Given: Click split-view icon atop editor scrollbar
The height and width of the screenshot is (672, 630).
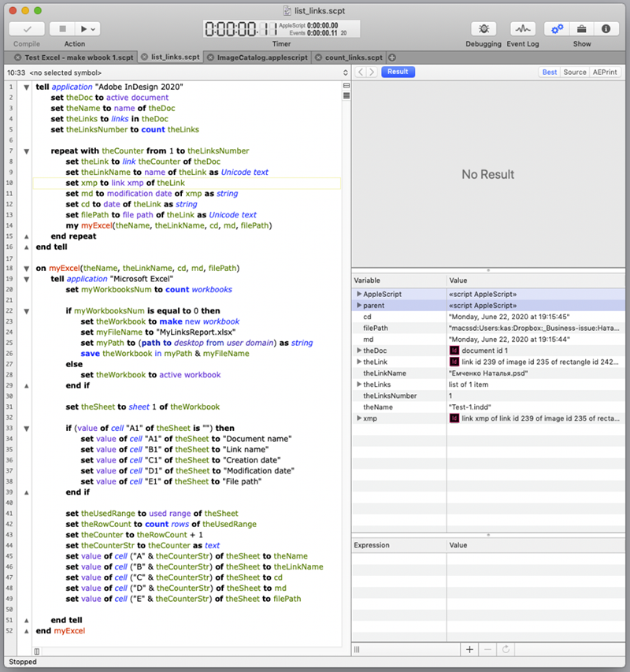Looking at the screenshot, I should [346, 86].
